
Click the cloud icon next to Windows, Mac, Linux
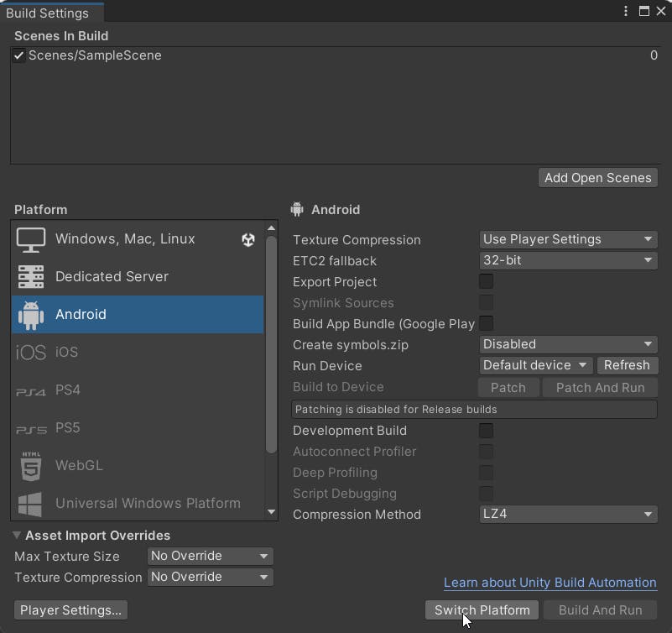tap(248, 239)
